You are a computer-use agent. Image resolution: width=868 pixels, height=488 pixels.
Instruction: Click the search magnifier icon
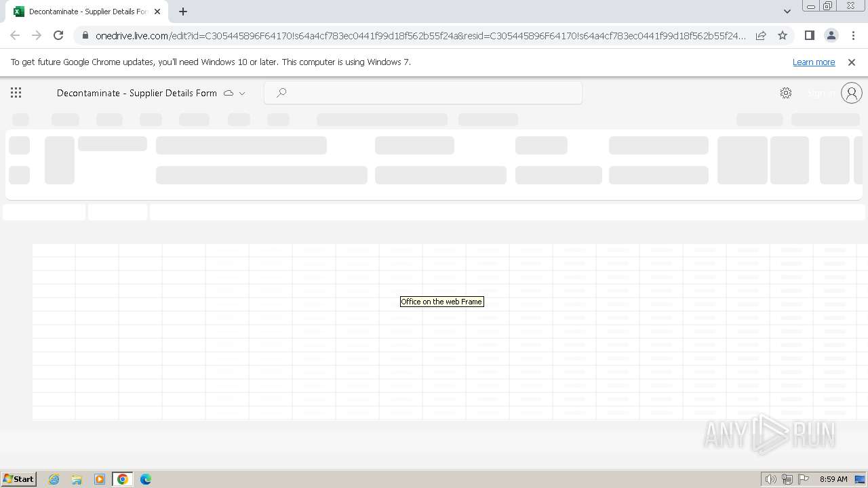(x=281, y=93)
